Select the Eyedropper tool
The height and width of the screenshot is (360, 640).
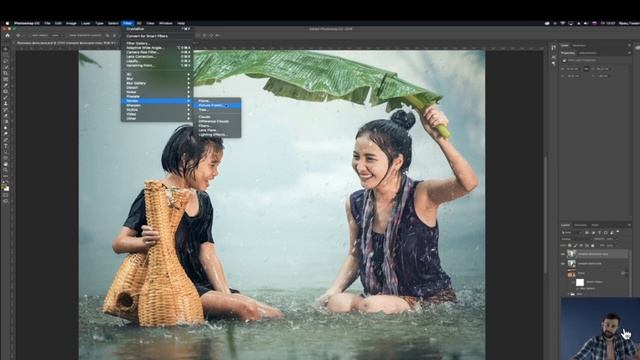click(x=6, y=86)
